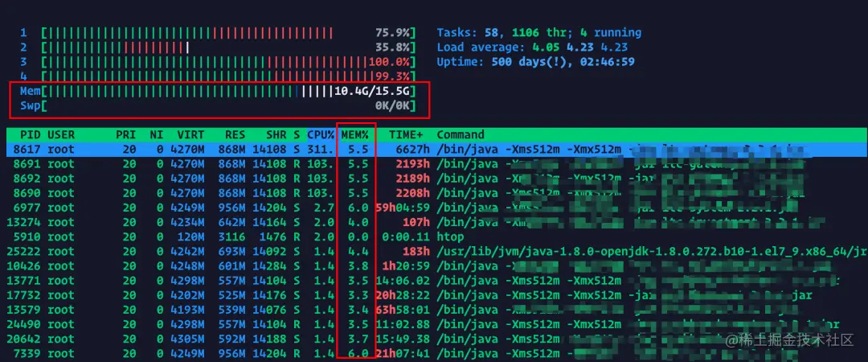This screenshot has width=868, height=362.
Task: Click the Tasks: 58, 1106 thr line
Action: [539, 33]
